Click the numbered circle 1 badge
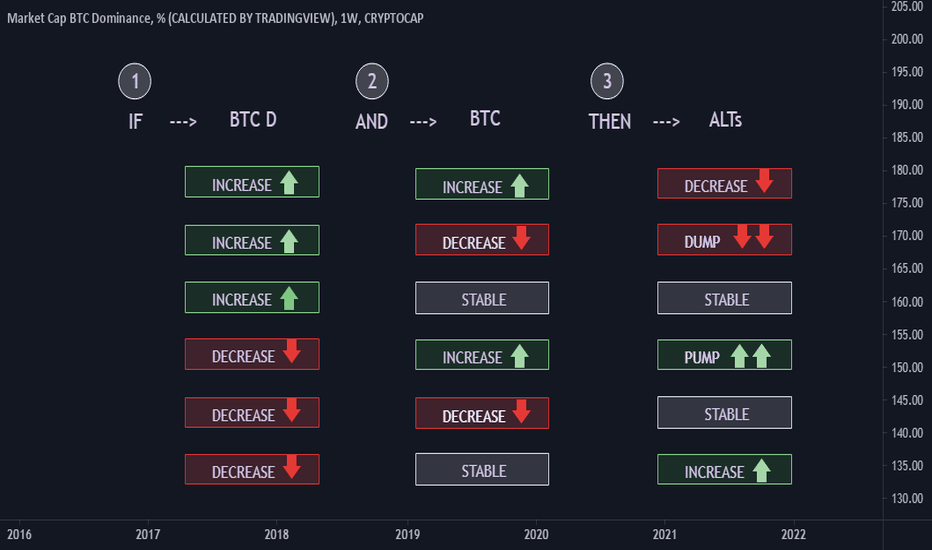Image resolution: width=932 pixels, height=550 pixels. coord(135,81)
